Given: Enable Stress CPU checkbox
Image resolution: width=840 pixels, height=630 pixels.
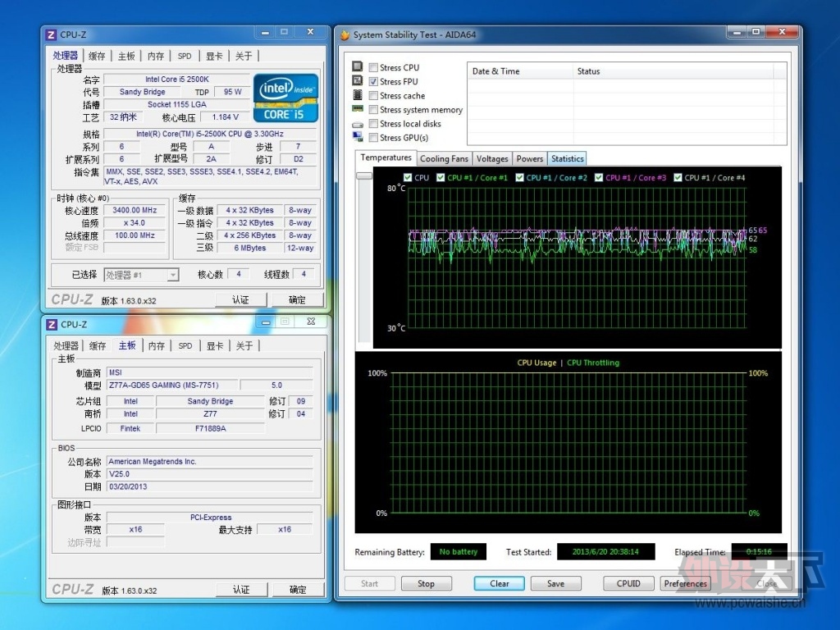Looking at the screenshot, I should 373,67.
